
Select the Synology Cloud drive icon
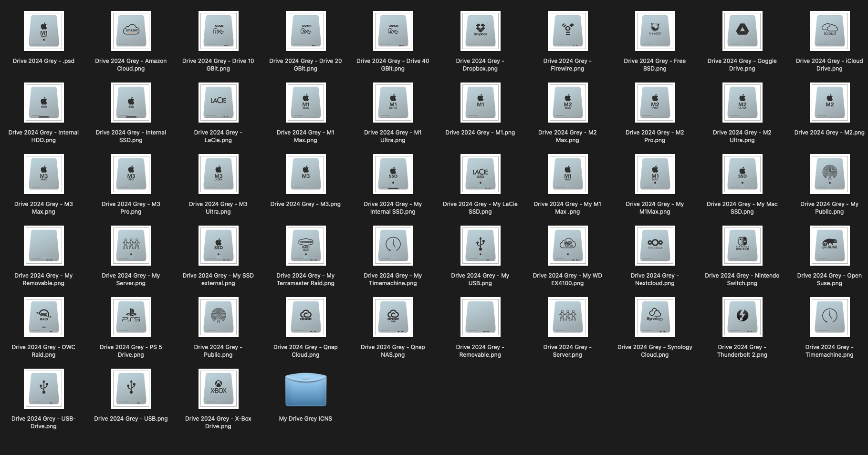pyautogui.click(x=655, y=317)
